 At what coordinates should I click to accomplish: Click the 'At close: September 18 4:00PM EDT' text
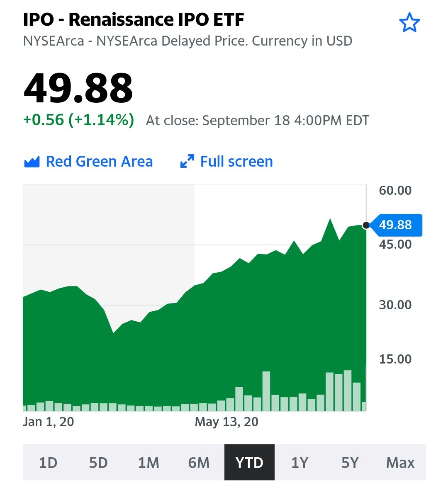[258, 121]
